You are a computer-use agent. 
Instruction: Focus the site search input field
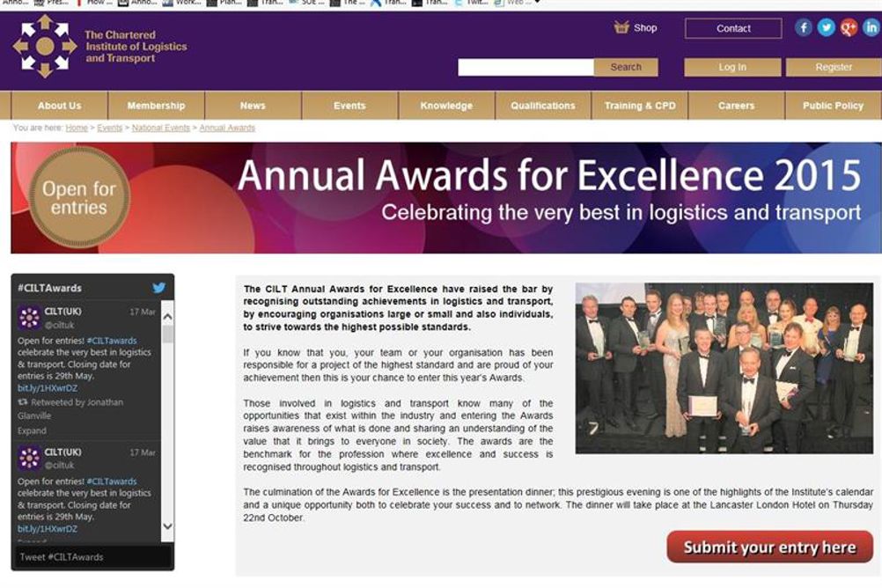(x=526, y=68)
